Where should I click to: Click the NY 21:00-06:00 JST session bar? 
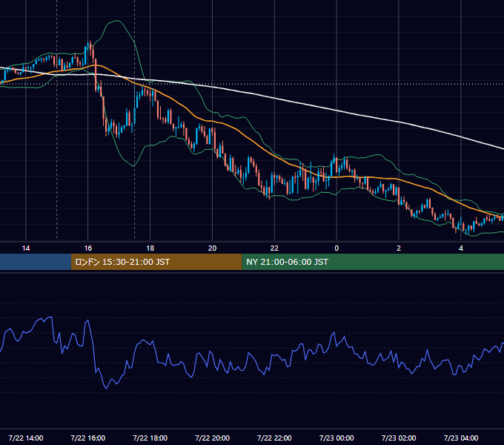tap(373, 262)
